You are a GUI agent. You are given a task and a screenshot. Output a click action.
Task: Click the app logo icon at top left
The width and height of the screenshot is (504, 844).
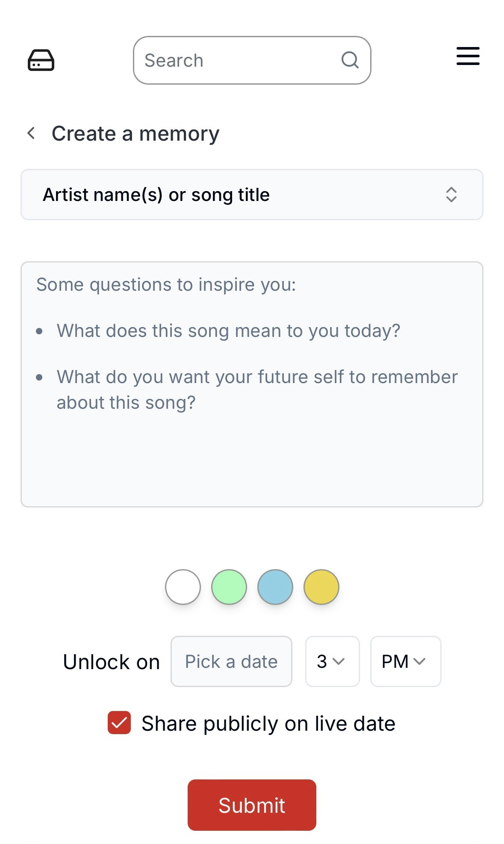coord(41,60)
